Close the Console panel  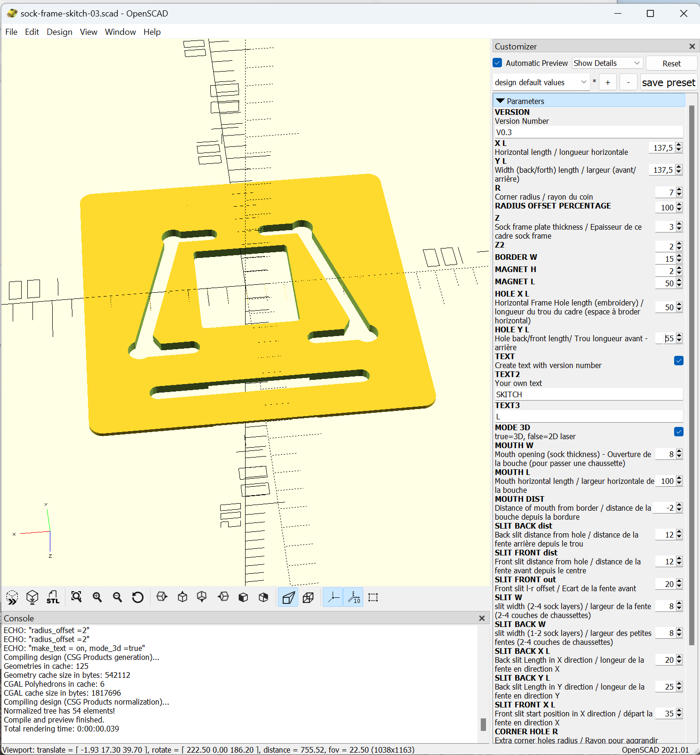tap(482, 618)
